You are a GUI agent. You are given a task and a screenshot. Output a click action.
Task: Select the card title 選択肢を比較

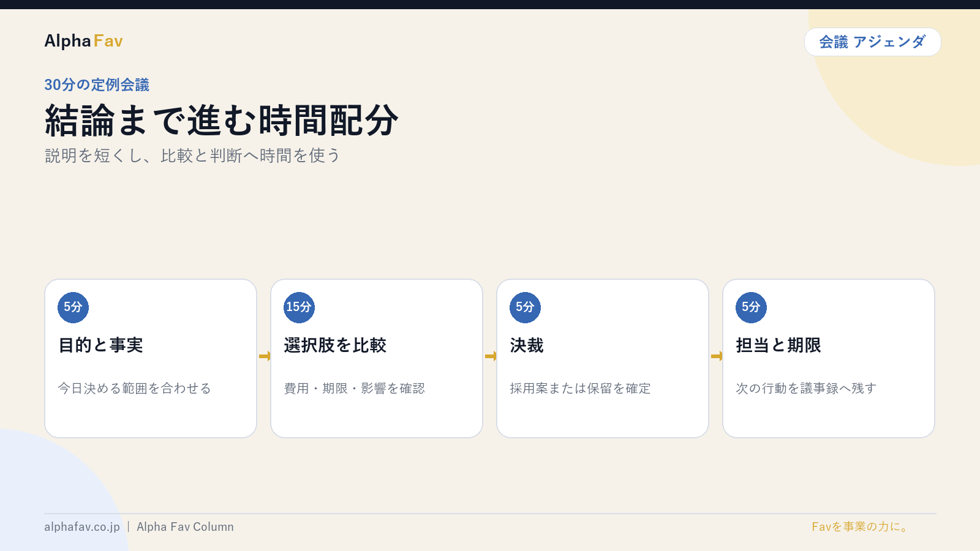pos(335,345)
